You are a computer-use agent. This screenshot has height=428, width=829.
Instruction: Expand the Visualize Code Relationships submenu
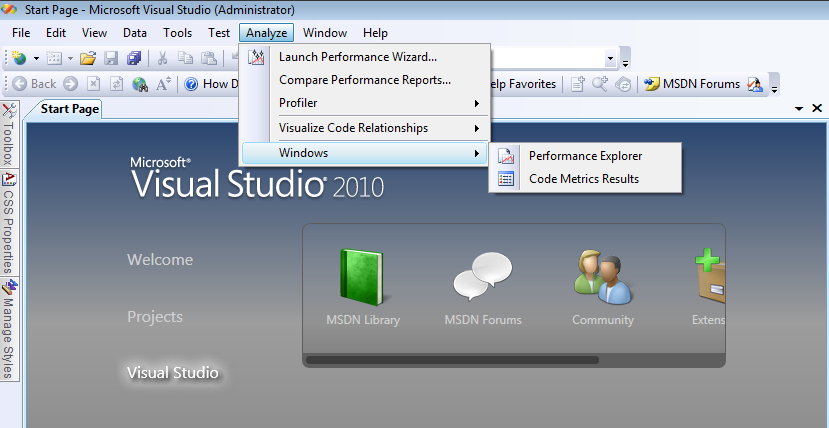pos(365,128)
